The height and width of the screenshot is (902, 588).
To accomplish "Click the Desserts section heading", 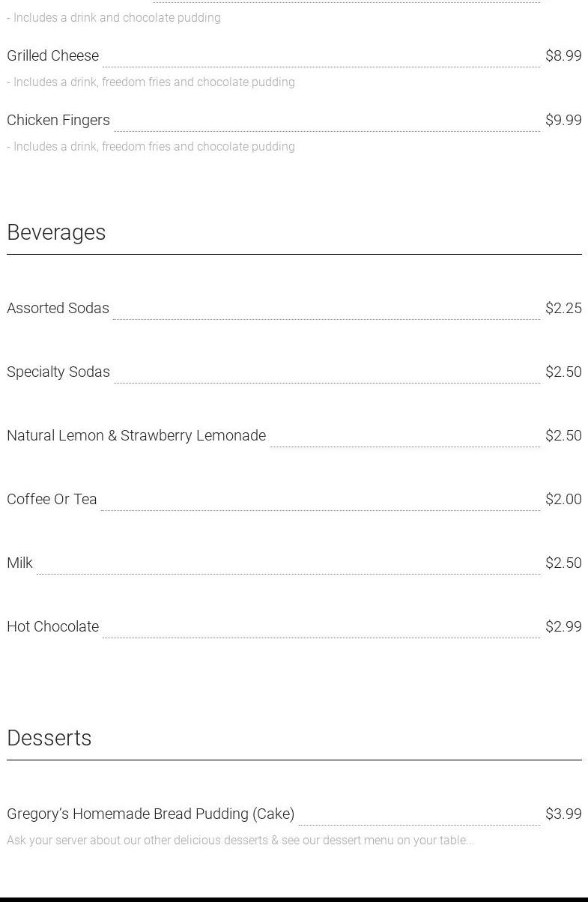I will pos(49,738).
